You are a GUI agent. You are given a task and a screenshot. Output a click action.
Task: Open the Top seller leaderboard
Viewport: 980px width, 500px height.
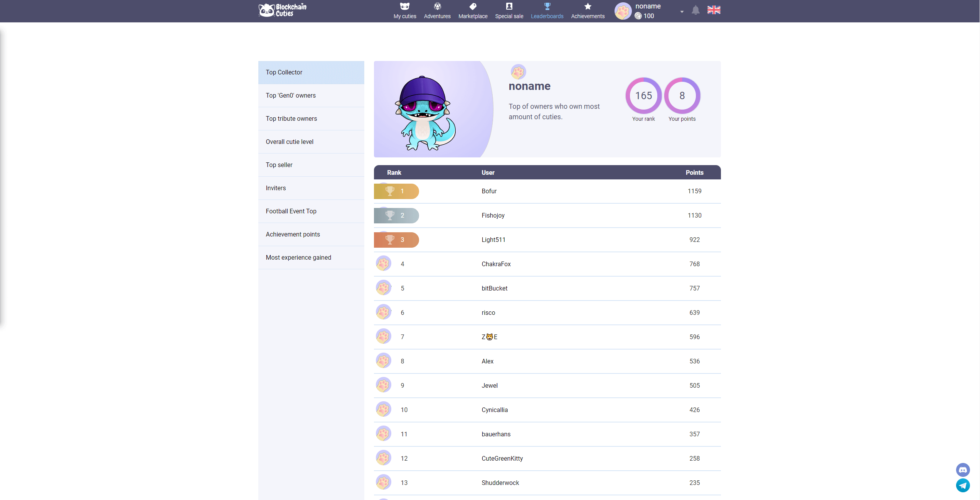[x=311, y=165]
